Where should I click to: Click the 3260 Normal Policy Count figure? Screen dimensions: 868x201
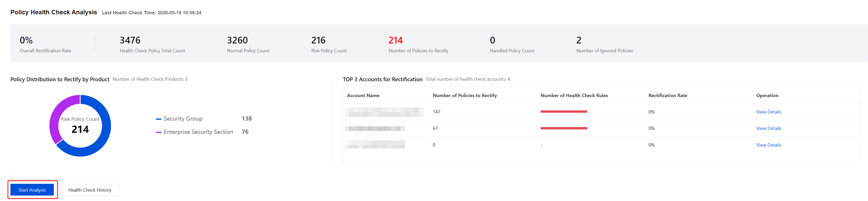point(238,40)
